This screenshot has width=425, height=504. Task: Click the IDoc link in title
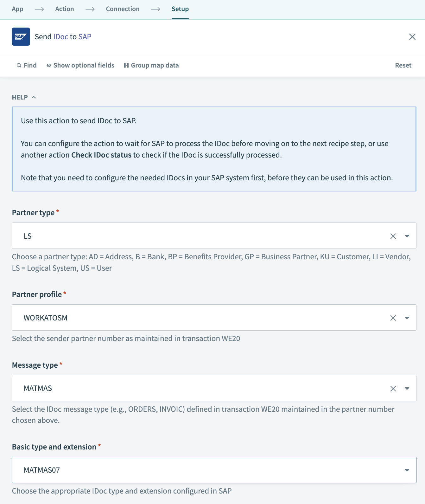click(x=61, y=37)
